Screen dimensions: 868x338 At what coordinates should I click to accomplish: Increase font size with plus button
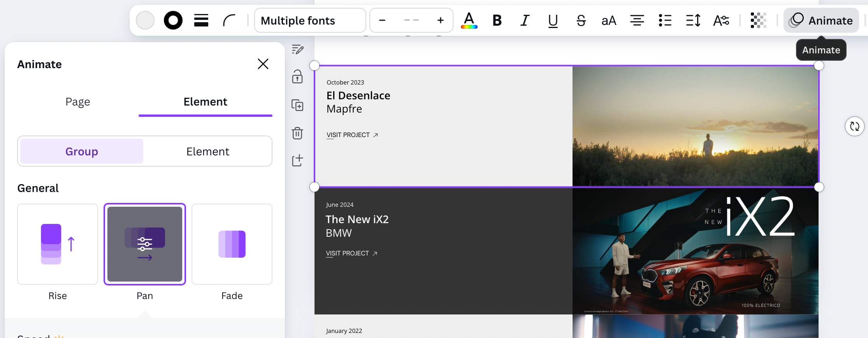[441, 20]
